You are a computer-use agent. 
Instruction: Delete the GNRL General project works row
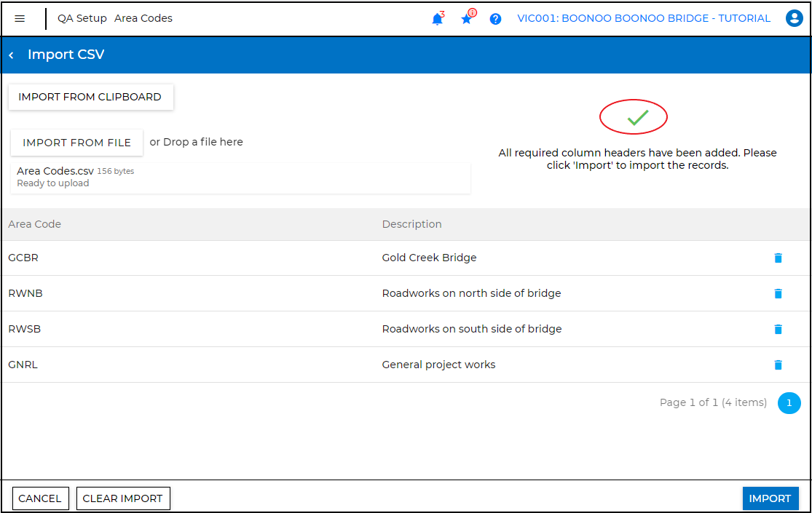click(x=778, y=365)
